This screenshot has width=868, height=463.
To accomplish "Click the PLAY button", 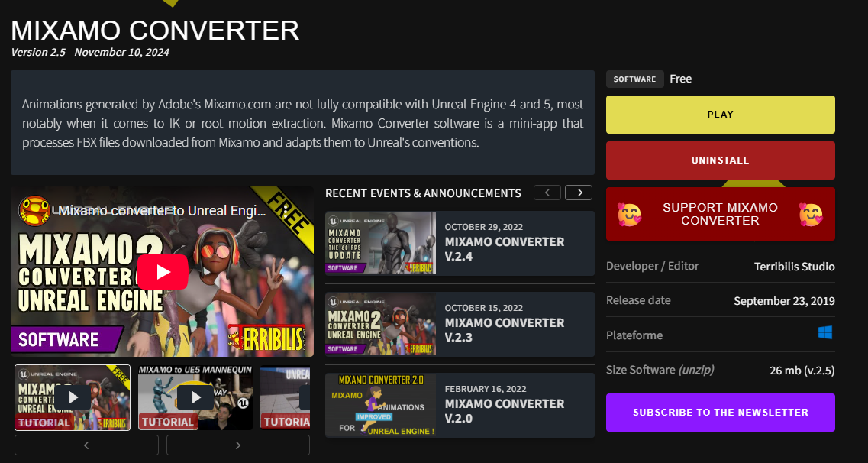I will tap(720, 115).
